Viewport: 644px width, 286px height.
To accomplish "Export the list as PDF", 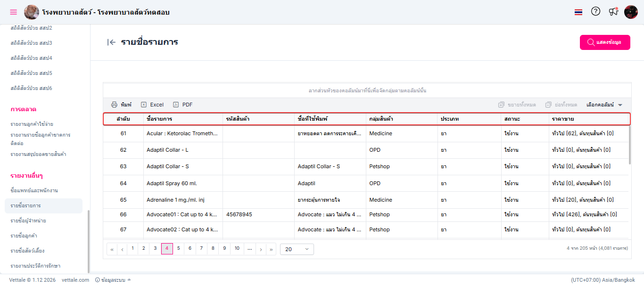I will point(183,105).
